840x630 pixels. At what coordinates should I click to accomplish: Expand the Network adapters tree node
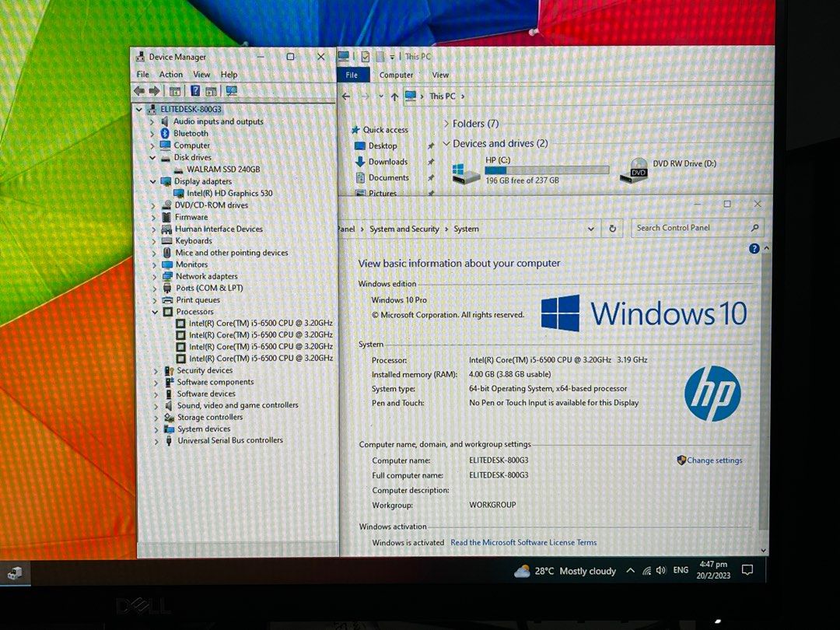click(x=153, y=276)
